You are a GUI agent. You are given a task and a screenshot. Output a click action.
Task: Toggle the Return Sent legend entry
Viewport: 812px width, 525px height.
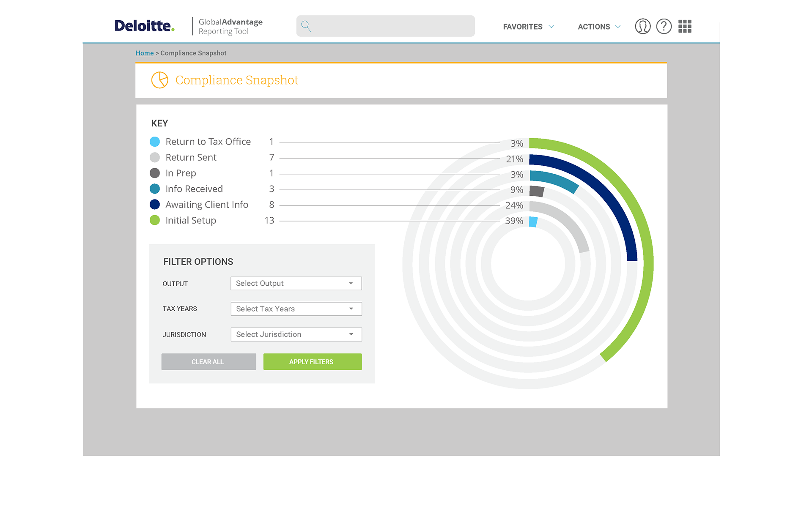(155, 157)
